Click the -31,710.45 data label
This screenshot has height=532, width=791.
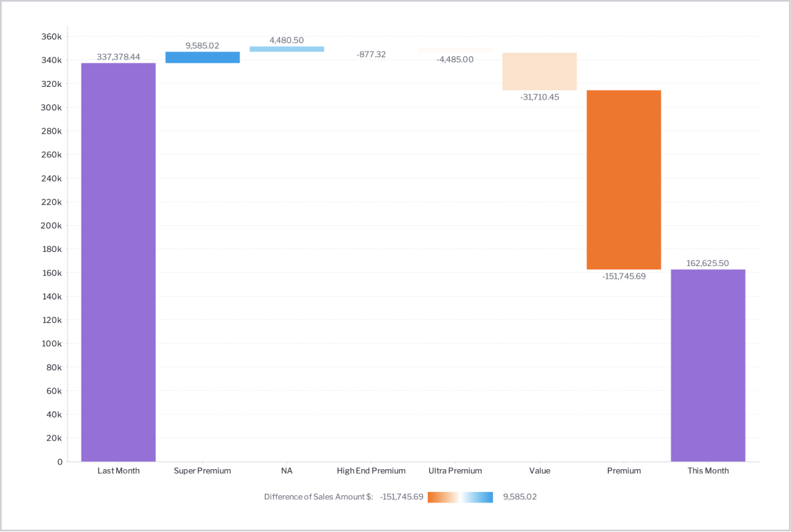[x=540, y=97]
